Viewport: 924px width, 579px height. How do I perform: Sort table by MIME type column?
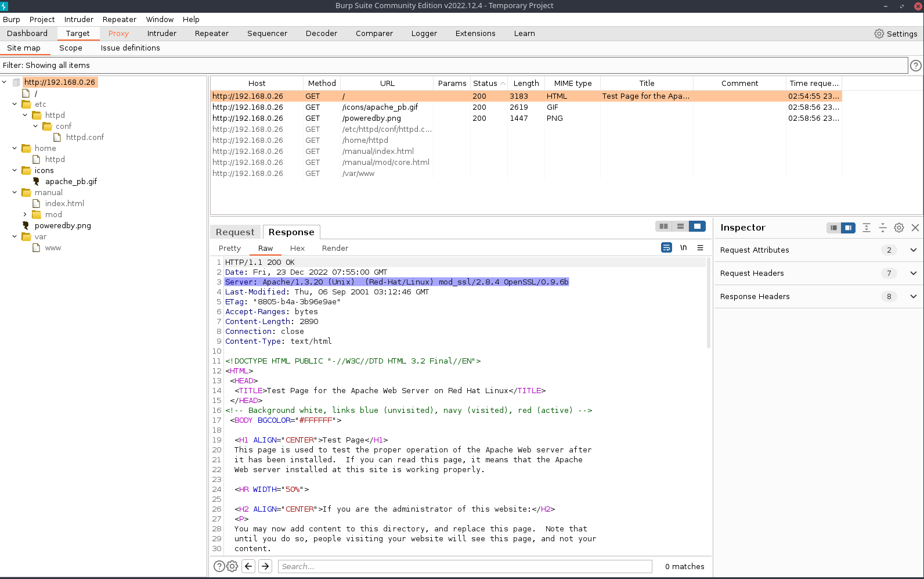click(572, 83)
